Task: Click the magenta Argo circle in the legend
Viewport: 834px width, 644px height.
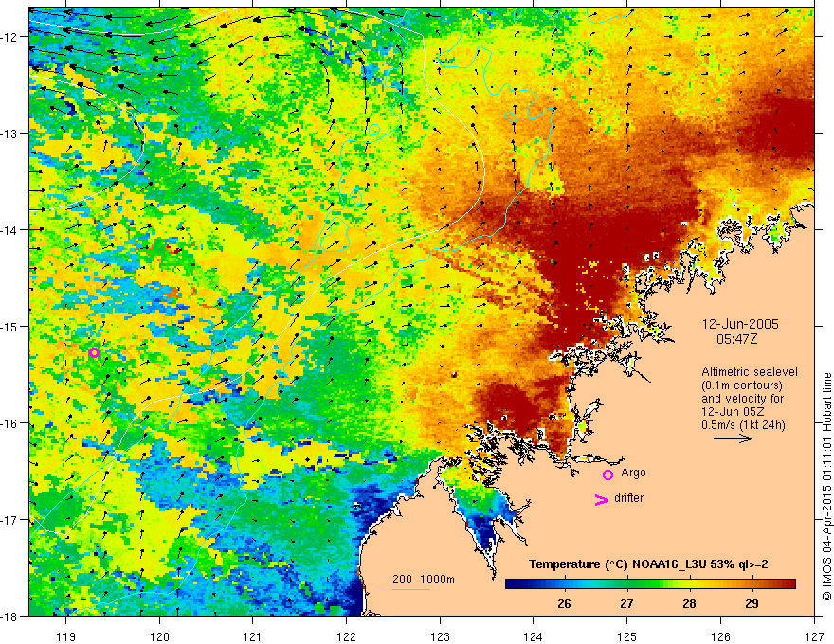Action: [x=607, y=474]
